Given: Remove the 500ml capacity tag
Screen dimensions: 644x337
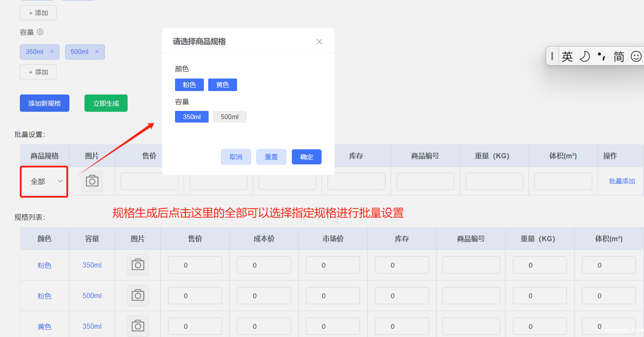Looking at the screenshot, I should coord(97,52).
